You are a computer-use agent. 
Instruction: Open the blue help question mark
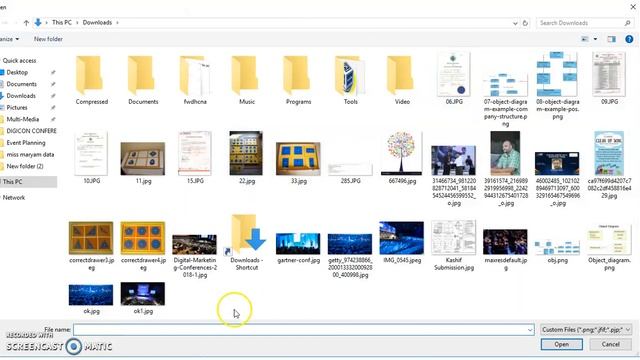click(629, 39)
